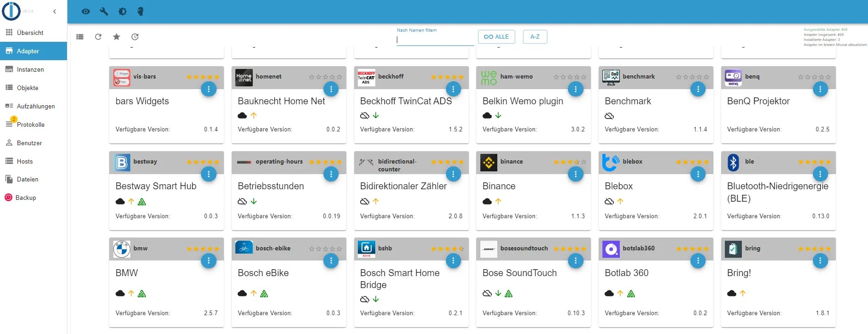
Task: Open Aufzählungen in the sidebar
Action: pos(33,106)
